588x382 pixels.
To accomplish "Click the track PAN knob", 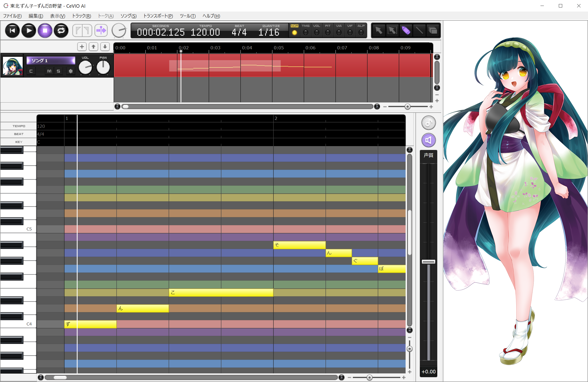I will click(103, 67).
